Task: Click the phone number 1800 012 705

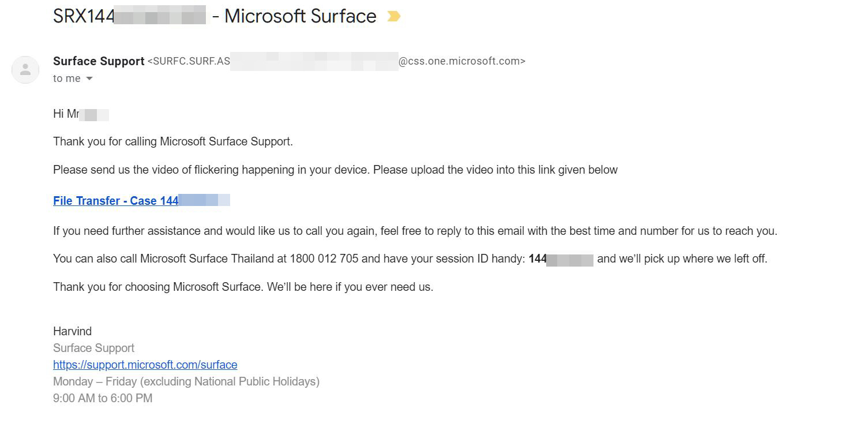Action: coord(324,259)
